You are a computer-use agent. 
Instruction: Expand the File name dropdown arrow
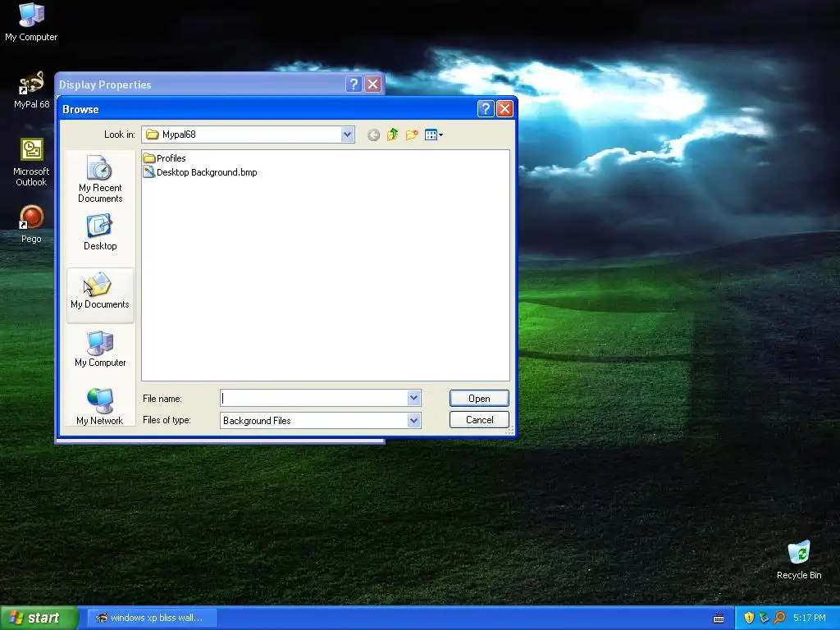point(413,398)
